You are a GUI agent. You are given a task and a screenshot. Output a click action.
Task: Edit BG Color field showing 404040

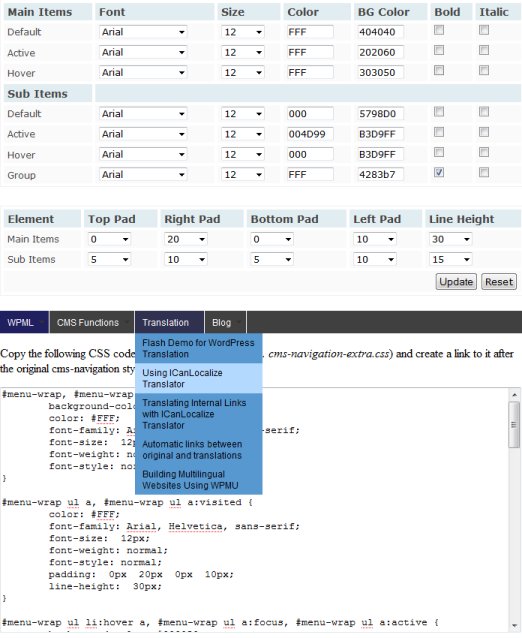380,32
